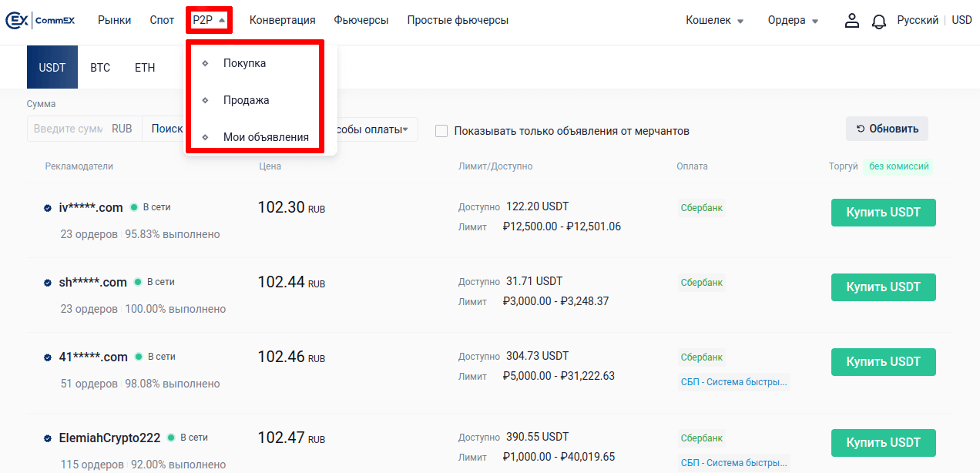Collapse the P2P menu
This screenshot has height=473, width=980.
point(209,21)
